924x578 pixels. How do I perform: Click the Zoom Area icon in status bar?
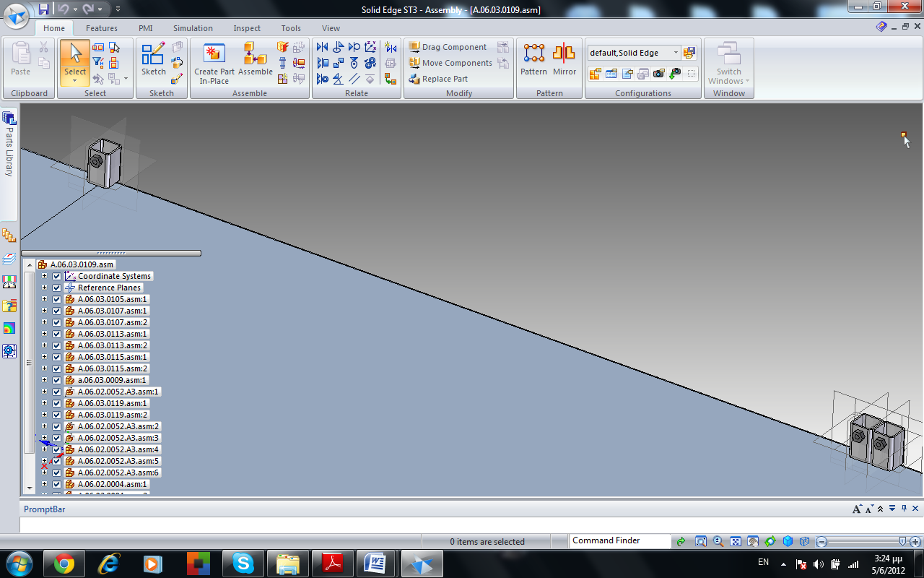coord(701,541)
